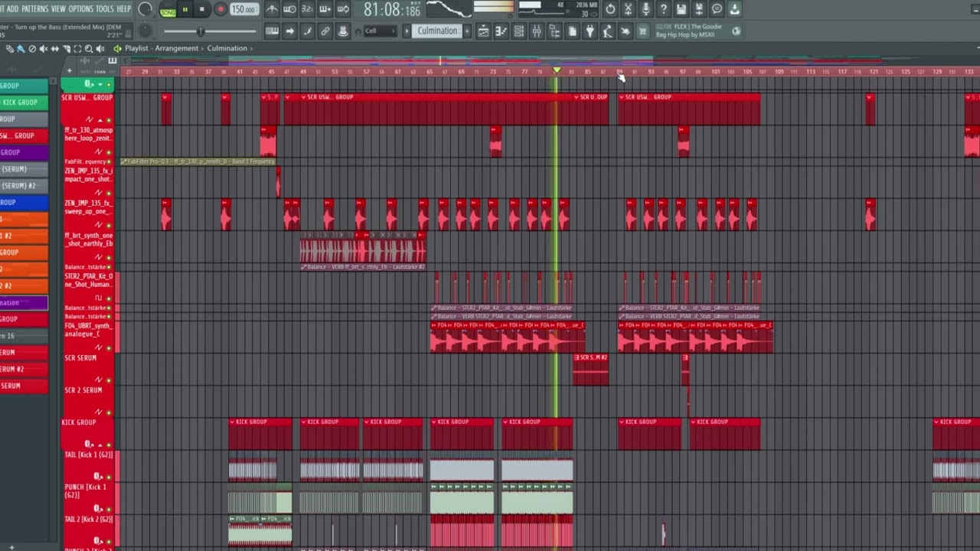
Task: Open the piano roll view icon
Action: (x=501, y=31)
